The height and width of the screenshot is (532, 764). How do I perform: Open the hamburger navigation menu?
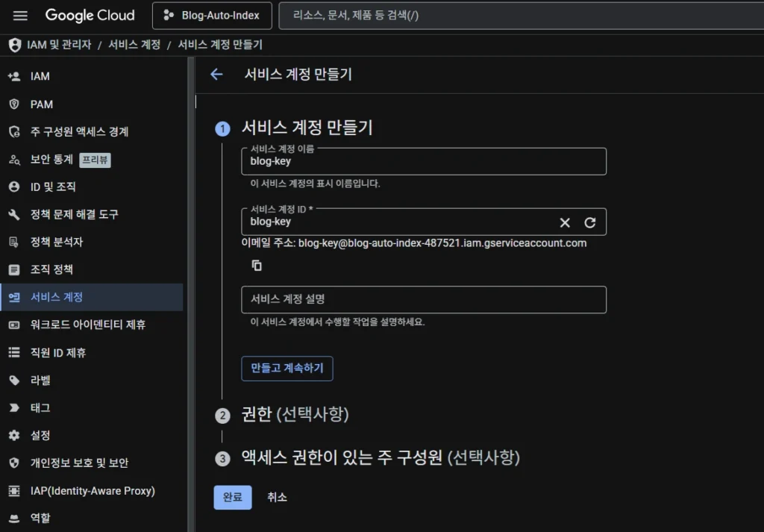(x=20, y=16)
